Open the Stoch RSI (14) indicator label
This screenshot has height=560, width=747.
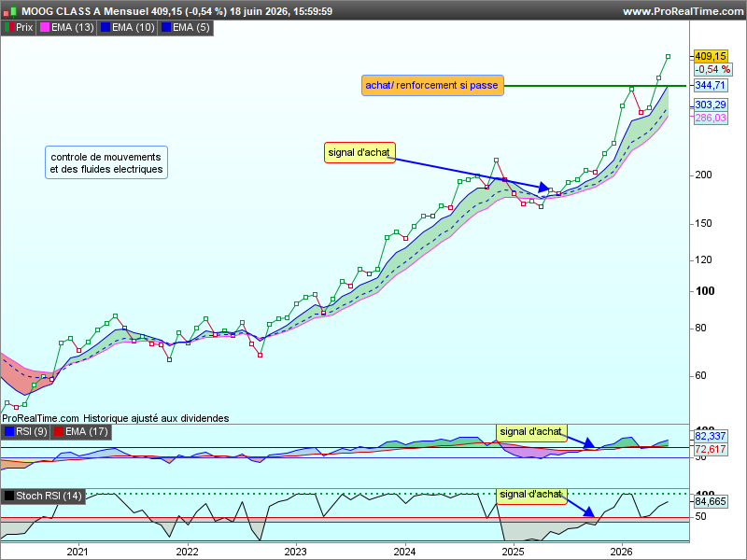[x=43, y=496]
